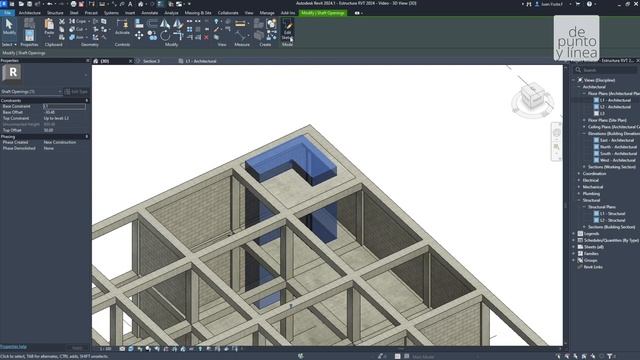The image size is (640, 360).
Task: Click the Open file quick access icon
Action: click(x=21, y=4)
